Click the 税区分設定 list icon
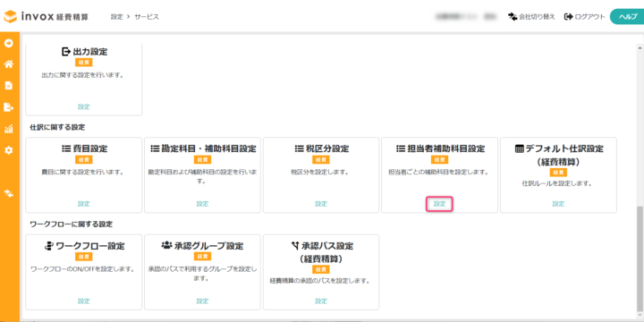 click(300, 148)
